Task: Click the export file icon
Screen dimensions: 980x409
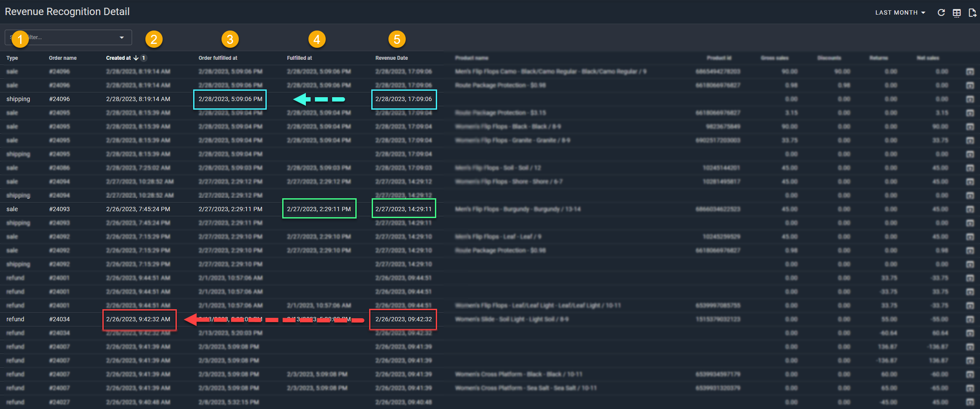Action: (972, 13)
